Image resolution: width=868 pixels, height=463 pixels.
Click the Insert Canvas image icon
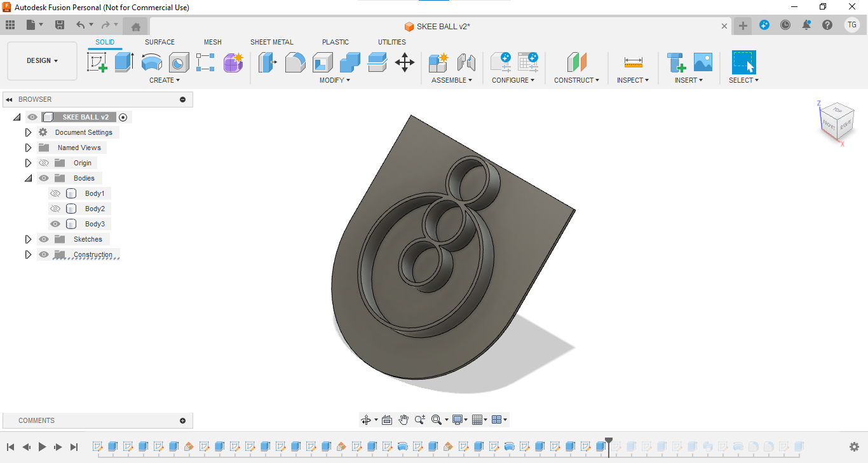703,62
